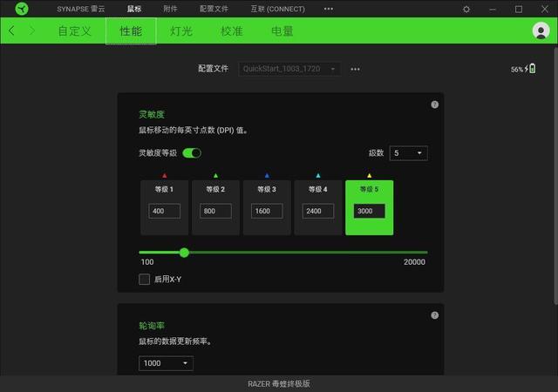Image resolution: width=558 pixels, height=392 pixels.
Task: Click the RAZER 毒蝰终极版 device name
Action: pyautogui.click(x=279, y=384)
